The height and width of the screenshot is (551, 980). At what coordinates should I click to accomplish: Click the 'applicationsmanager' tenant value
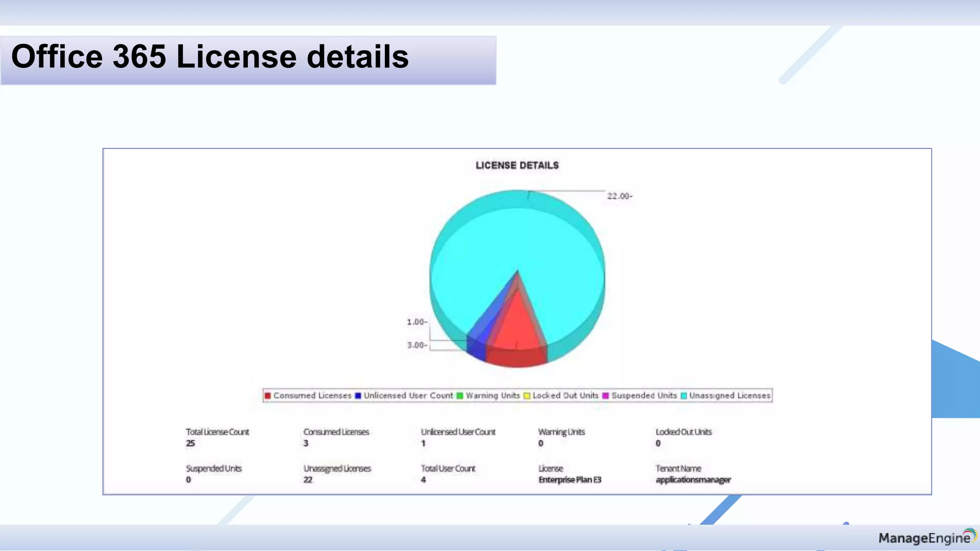point(693,480)
